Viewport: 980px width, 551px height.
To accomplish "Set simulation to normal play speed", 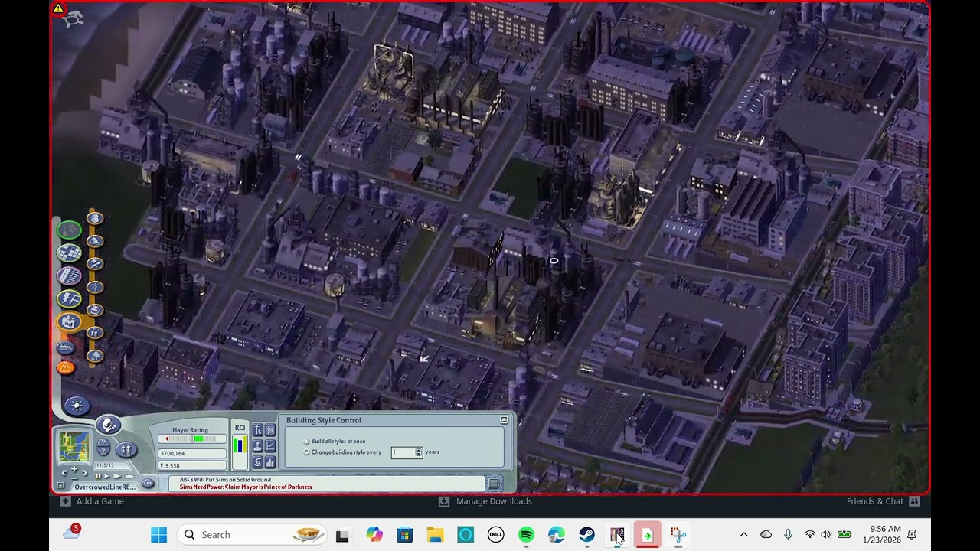I will (107, 476).
